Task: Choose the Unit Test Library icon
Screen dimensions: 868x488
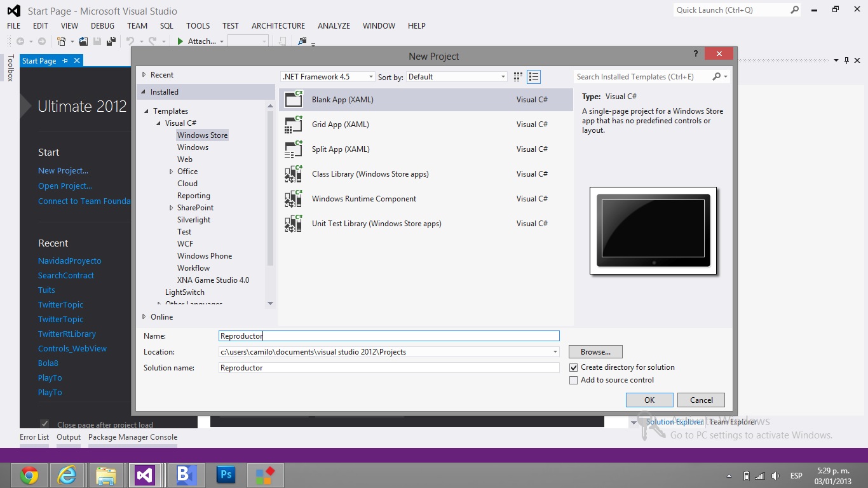Action: pyautogui.click(x=294, y=224)
